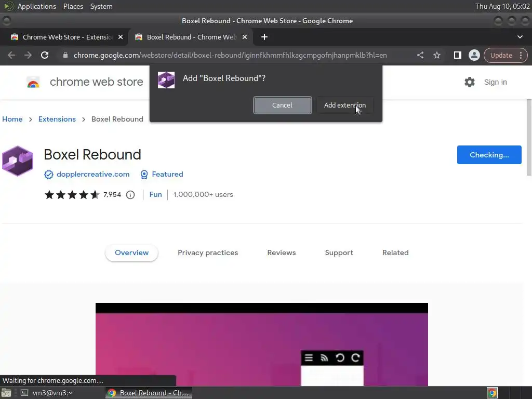Click the browser back arrow

point(11,55)
